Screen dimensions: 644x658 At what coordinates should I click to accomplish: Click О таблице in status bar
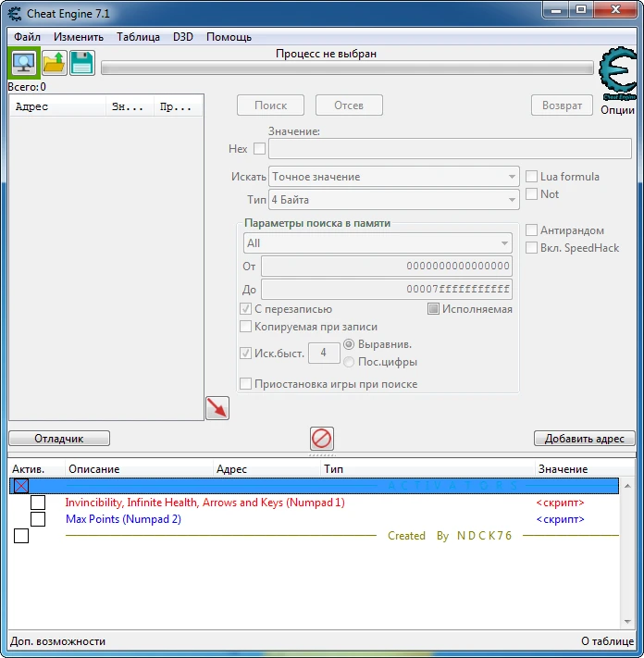coord(608,641)
